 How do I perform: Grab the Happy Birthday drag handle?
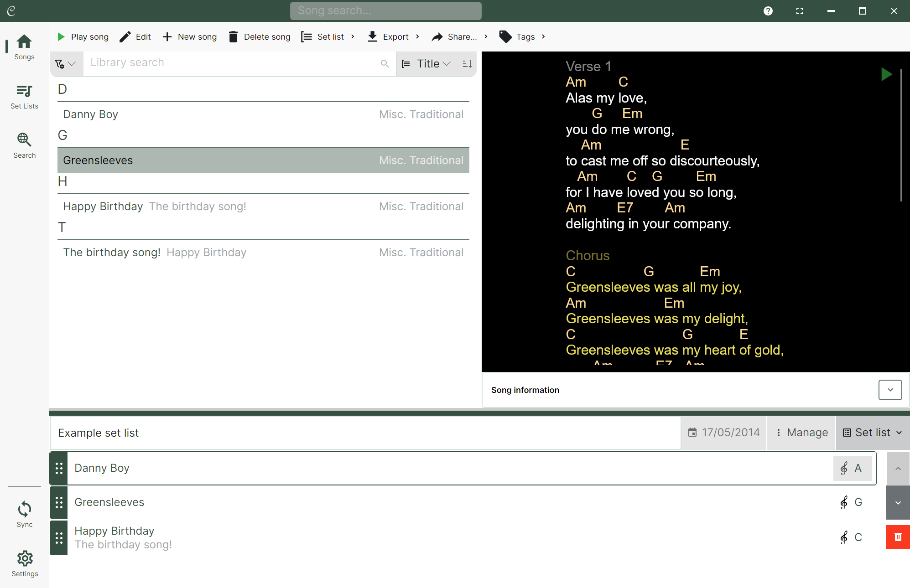[x=59, y=538]
